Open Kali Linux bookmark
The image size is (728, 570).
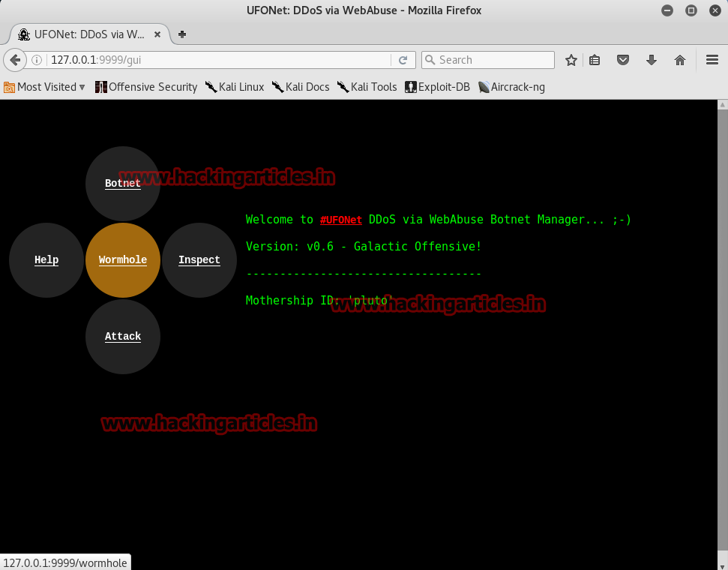(x=235, y=87)
